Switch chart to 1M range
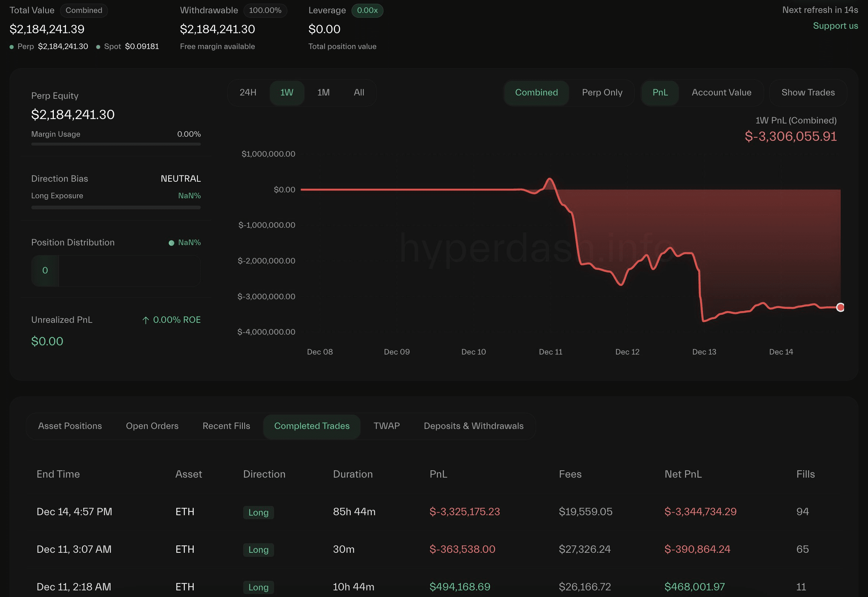The image size is (868, 597). [323, 92]
